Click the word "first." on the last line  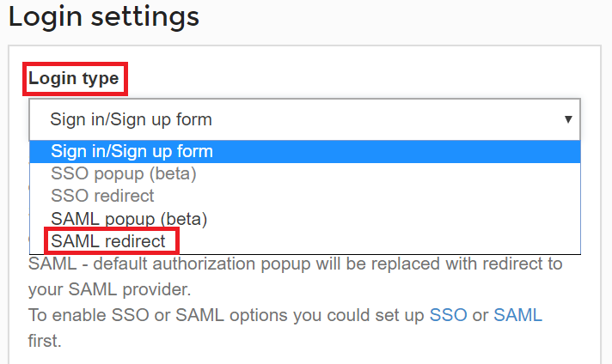click(x=45, y=341)
